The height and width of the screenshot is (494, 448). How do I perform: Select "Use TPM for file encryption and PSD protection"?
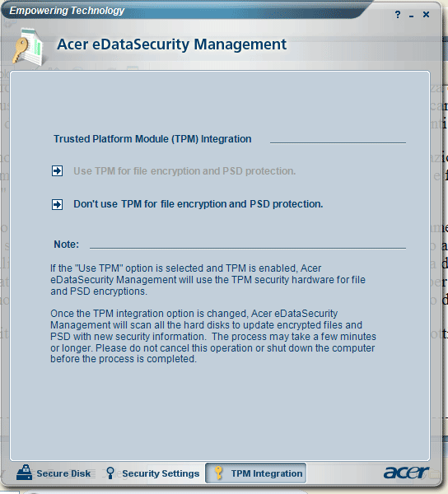click(184, 171)
